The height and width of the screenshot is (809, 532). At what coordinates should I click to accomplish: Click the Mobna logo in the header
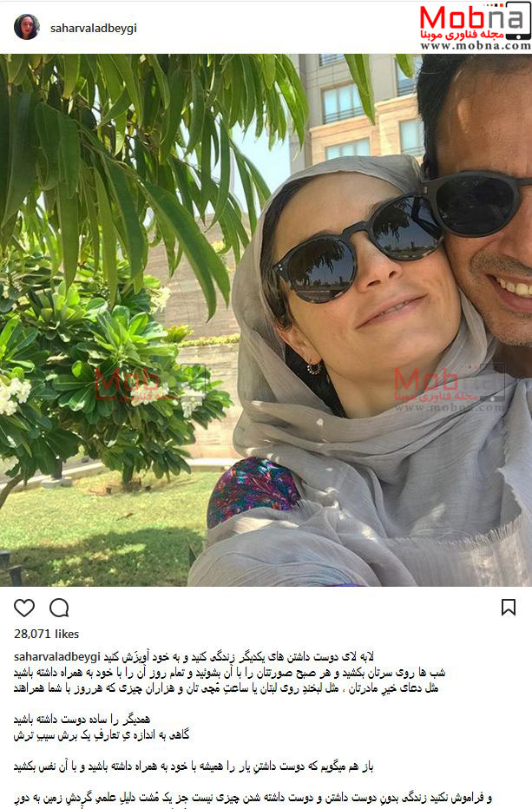pos(475,26)
